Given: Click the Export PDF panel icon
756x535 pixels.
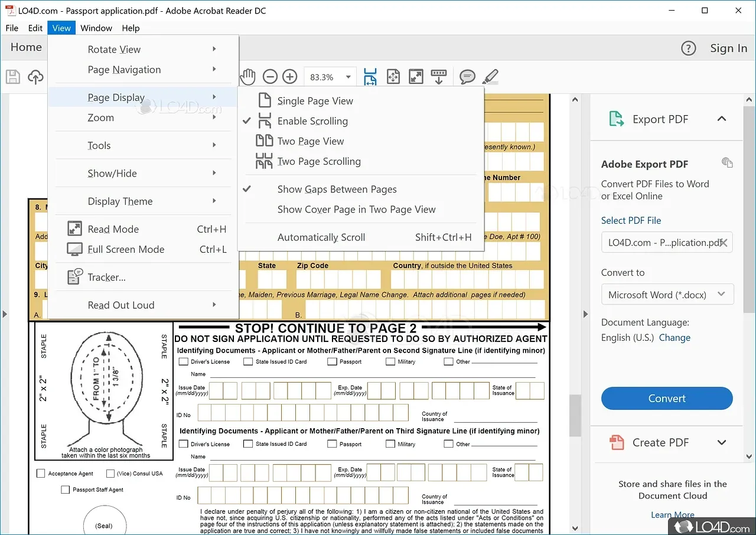Looking at the screenshot, I should [x=617, y=119].
